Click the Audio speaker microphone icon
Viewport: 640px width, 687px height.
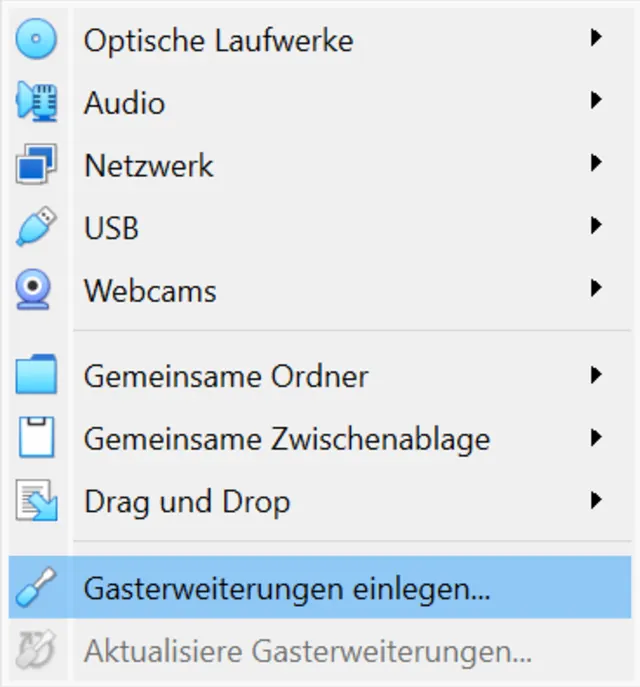tap(36, 103)
